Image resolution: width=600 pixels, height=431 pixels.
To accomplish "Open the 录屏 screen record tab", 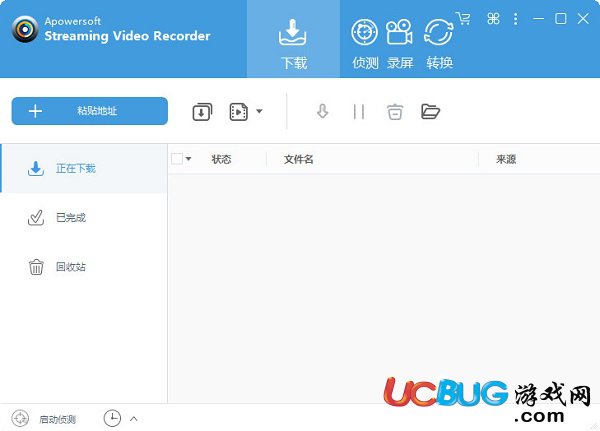I will (x=399, y=43).
